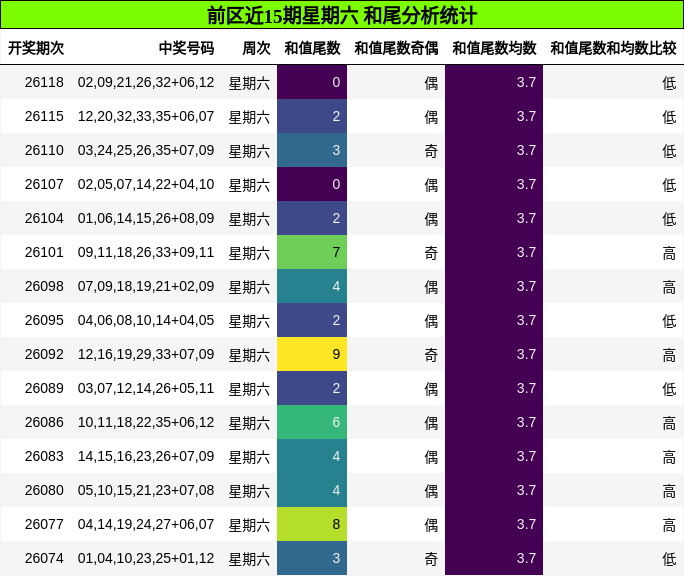Click tail value 3 in row 26074

(x=312, y=558)
